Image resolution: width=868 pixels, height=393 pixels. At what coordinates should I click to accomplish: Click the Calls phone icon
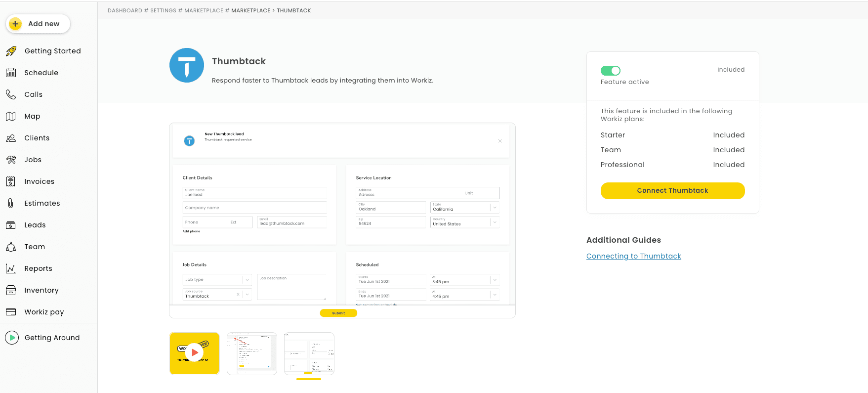pos(11,94)
